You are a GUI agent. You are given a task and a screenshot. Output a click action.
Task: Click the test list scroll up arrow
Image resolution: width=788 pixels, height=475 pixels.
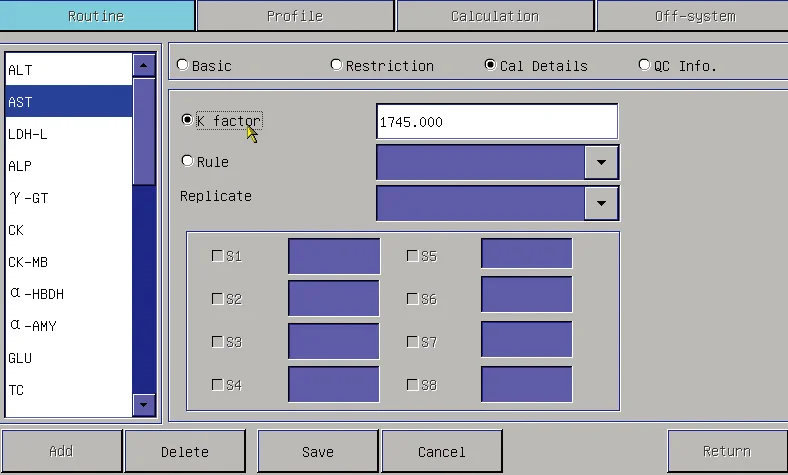[x=144, y=65]
